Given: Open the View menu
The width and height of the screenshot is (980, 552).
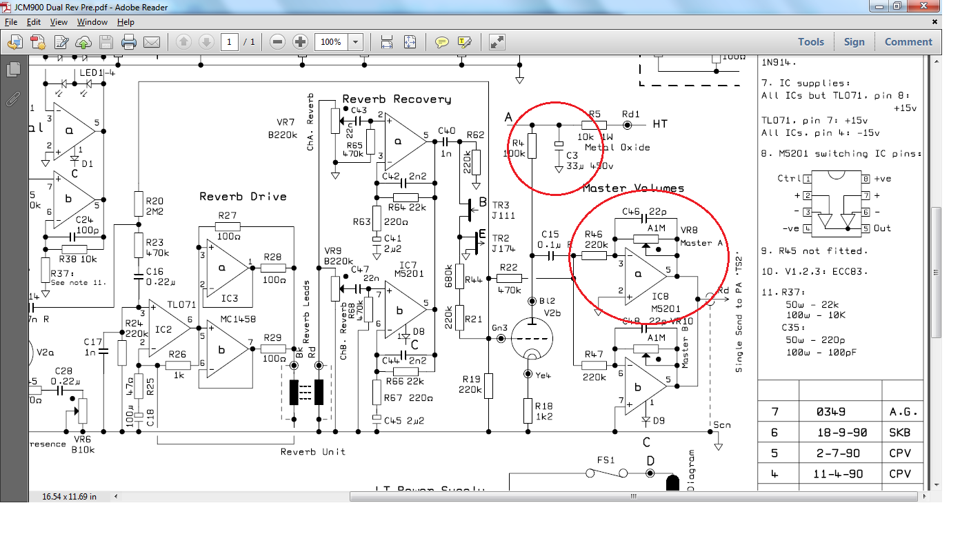Looking at the screenshot, I should click(x=59, y=22).
